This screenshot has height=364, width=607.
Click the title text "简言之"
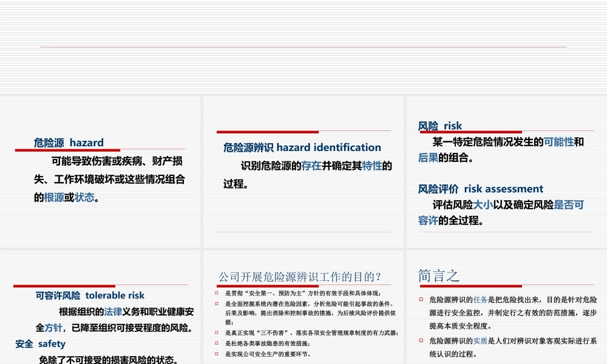point(439,276)
